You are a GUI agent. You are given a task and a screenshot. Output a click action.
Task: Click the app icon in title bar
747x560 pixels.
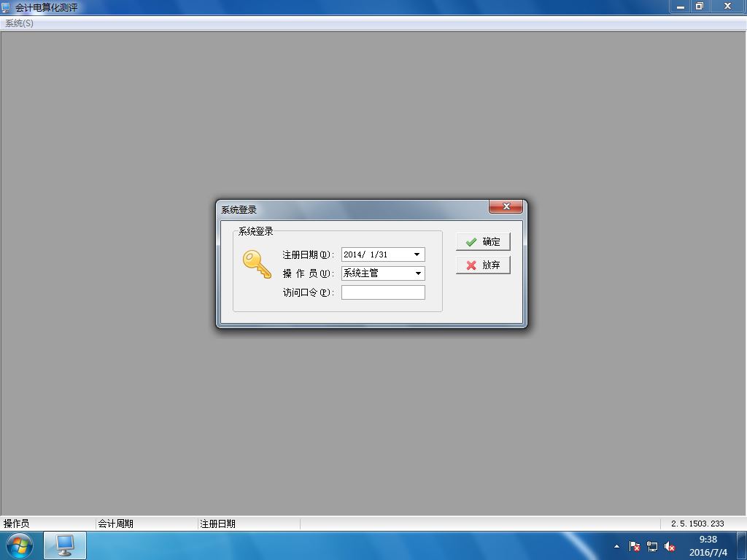click(6, 7)
